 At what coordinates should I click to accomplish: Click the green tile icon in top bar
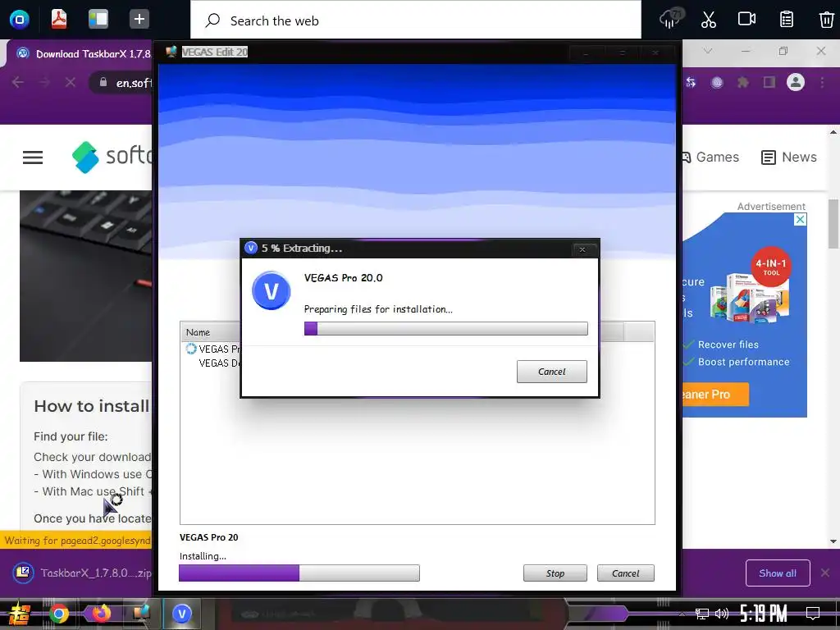pos(98,20)
